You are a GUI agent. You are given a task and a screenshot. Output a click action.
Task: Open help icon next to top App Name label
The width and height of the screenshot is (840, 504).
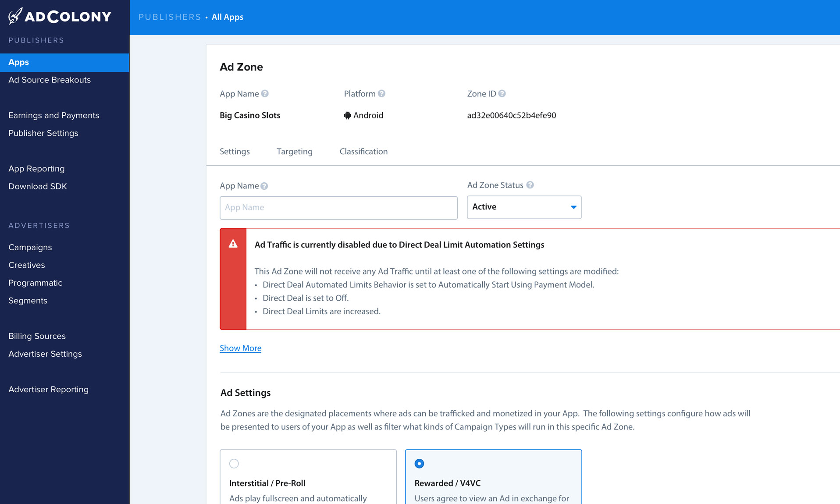coord(265,93)
